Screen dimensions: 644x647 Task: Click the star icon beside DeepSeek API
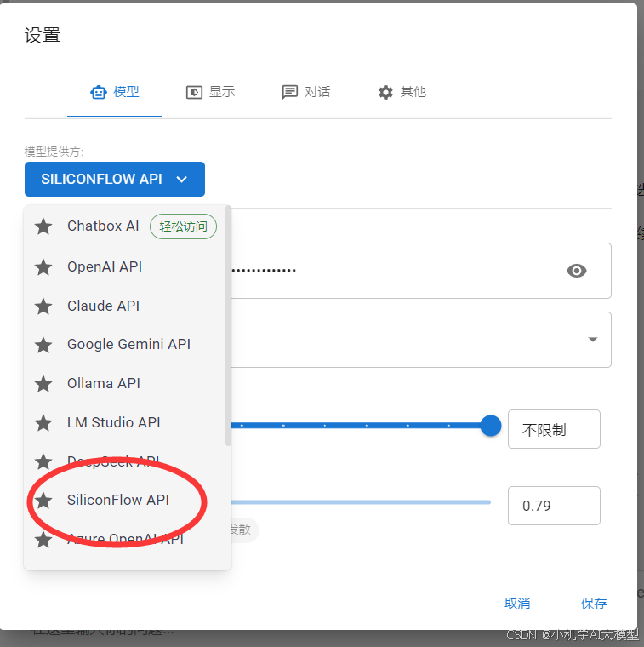point(43,461)
